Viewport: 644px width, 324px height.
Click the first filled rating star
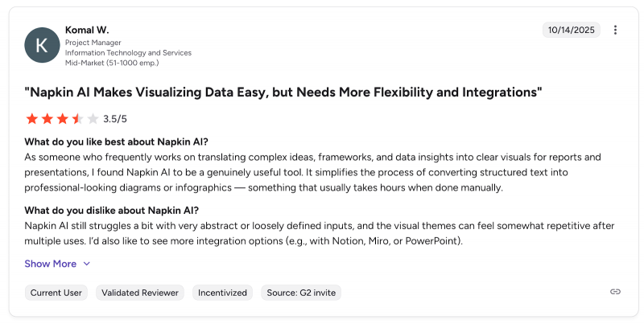point(32,119)
